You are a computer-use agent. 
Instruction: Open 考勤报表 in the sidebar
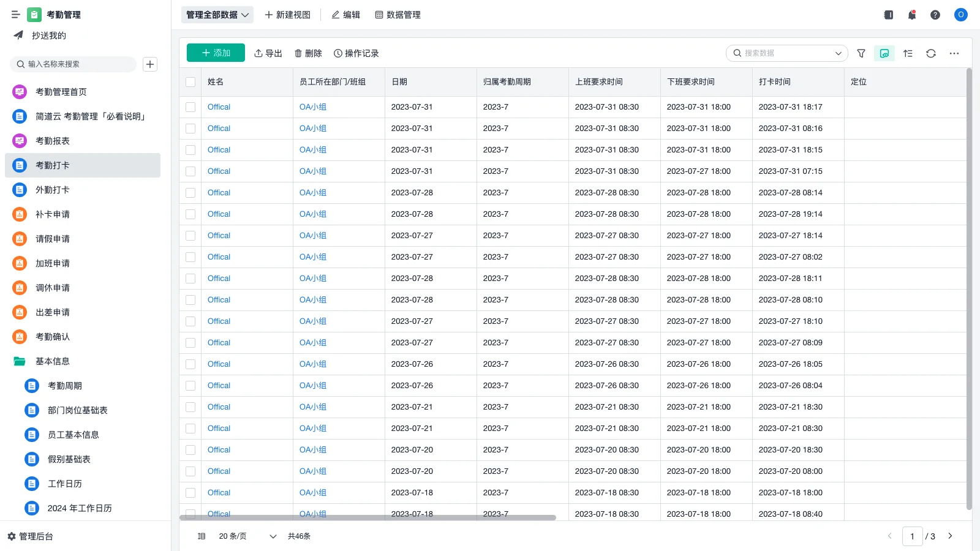(x=53, y=141)
